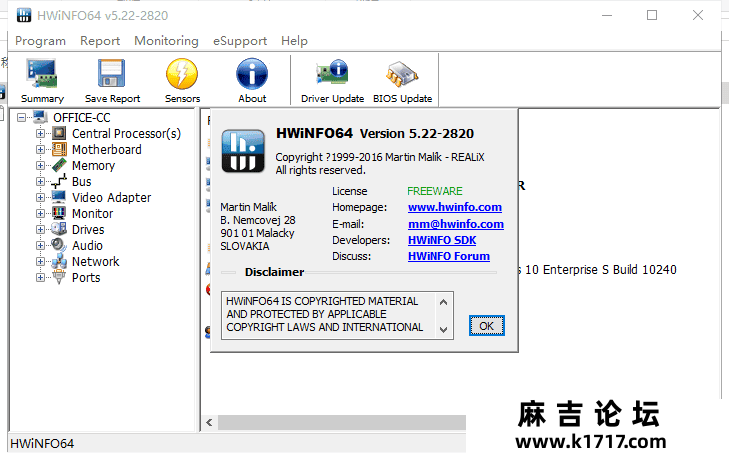Viewport: 729px width, 460px height.
Task: Click the Memory module icon
Action: tap(59, 165)
